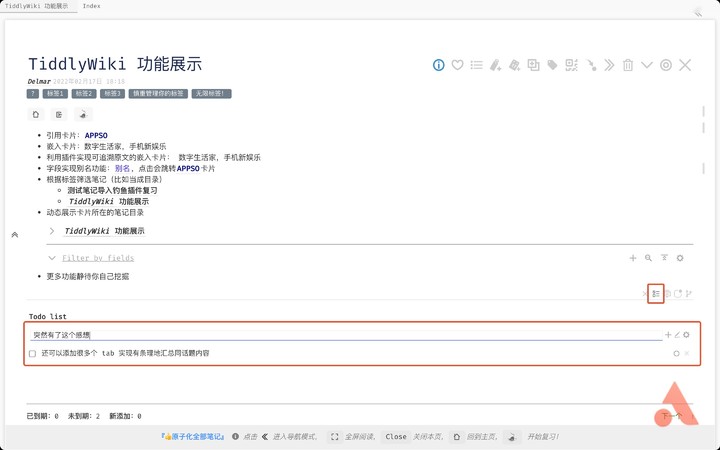Viewport: 720px width, 450px height.
Task: Open the APPSO card link
Action: coord(96,135)
